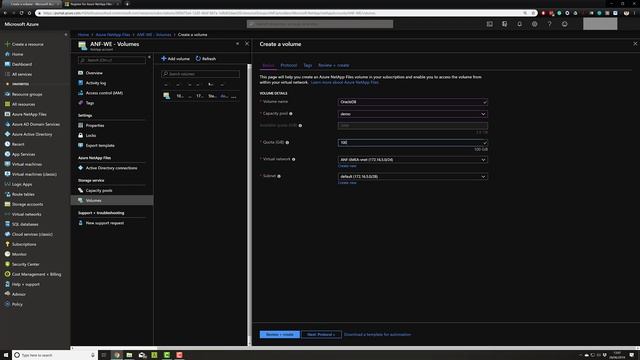Click the Refresh icon in Volumes toolbar
The height and width of the screenshot is (360, 640).
click(198, 59)
